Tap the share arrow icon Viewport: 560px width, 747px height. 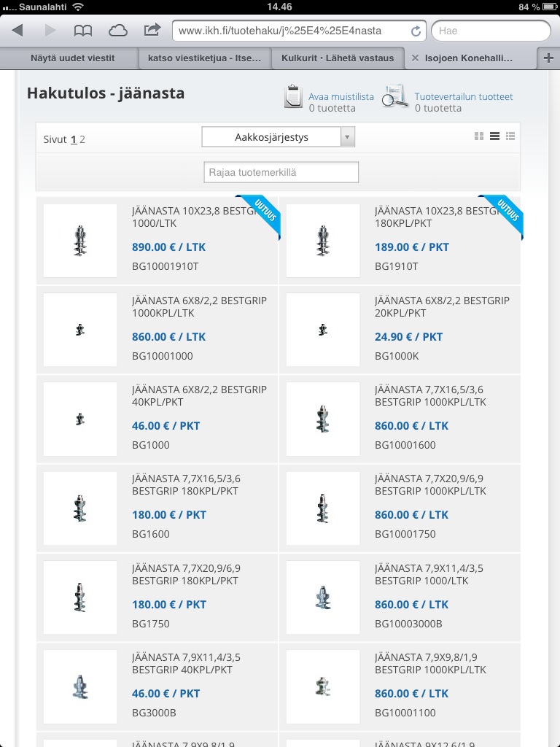click(152, 31)
